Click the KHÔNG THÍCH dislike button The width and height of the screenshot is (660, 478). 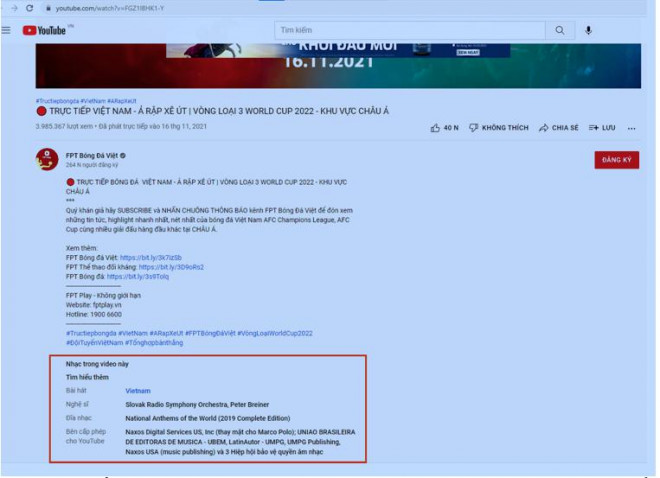click(x=499, y=128)
